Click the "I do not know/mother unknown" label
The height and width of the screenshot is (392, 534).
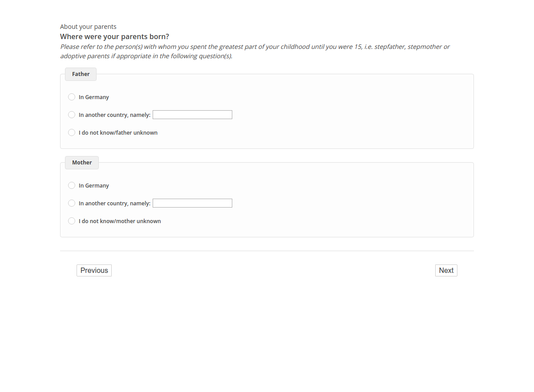[120, 221]
